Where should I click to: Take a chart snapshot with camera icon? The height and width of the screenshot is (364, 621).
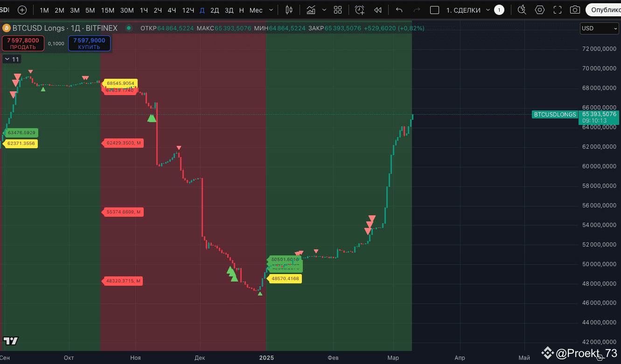(575, 9)
